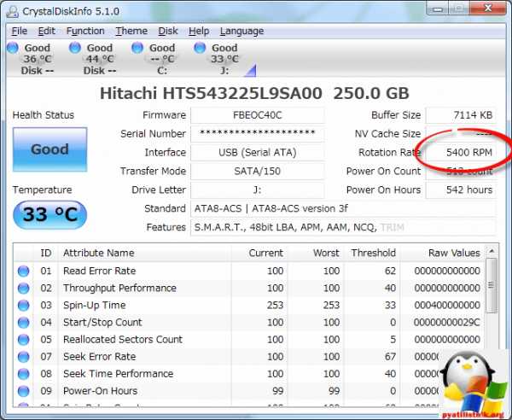Click the Interface field USB (Serial ATA)

[x=258, y=153]
